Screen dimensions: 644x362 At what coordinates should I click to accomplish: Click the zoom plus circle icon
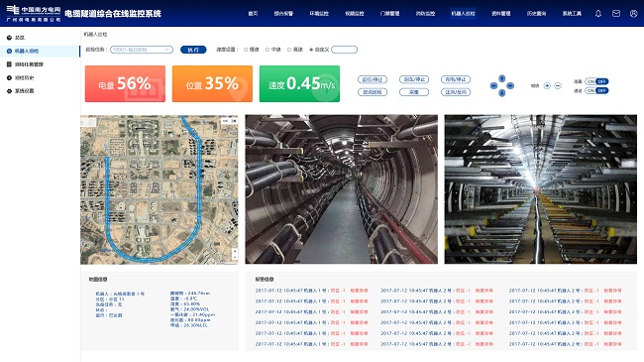pos(547,85)
